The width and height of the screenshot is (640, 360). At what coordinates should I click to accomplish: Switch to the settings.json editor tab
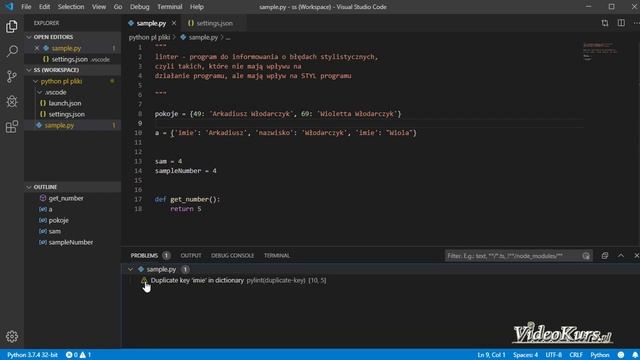pos(213,23)
